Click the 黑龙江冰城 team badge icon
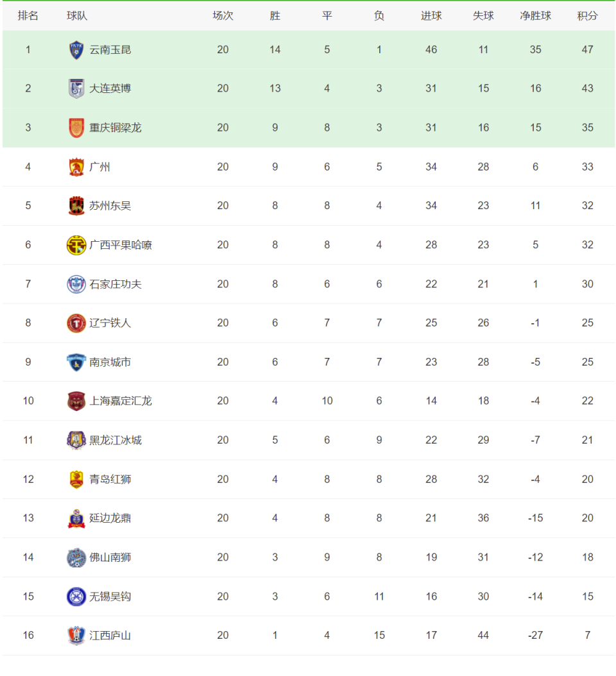 pyautogui.click(x=76, y=440)
